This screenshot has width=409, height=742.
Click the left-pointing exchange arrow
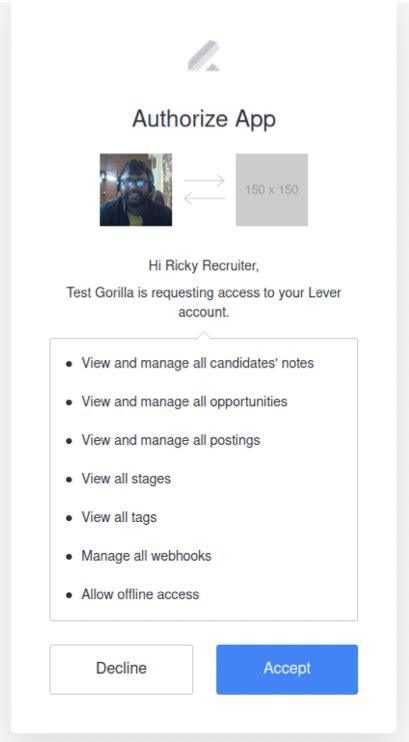click(x=204, y=198)
